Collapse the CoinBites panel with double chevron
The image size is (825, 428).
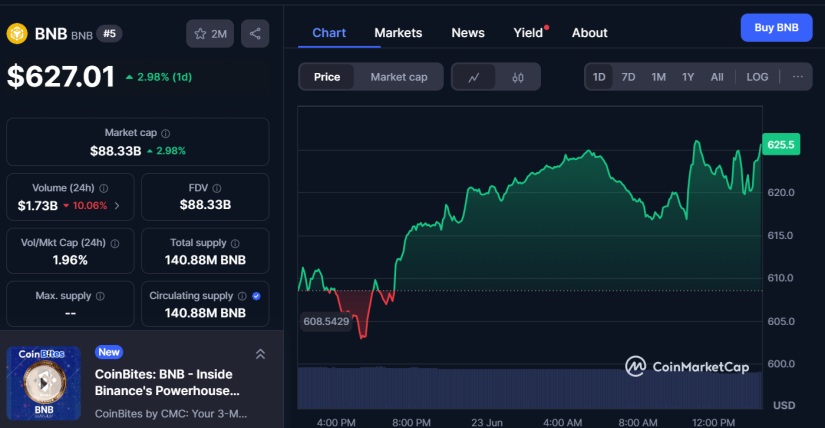pos(260,354)
